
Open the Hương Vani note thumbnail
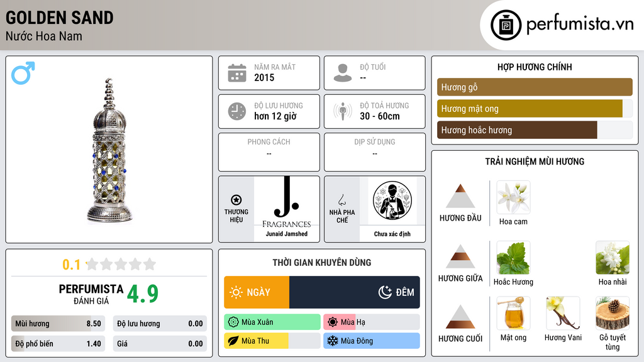coord(563,314)
